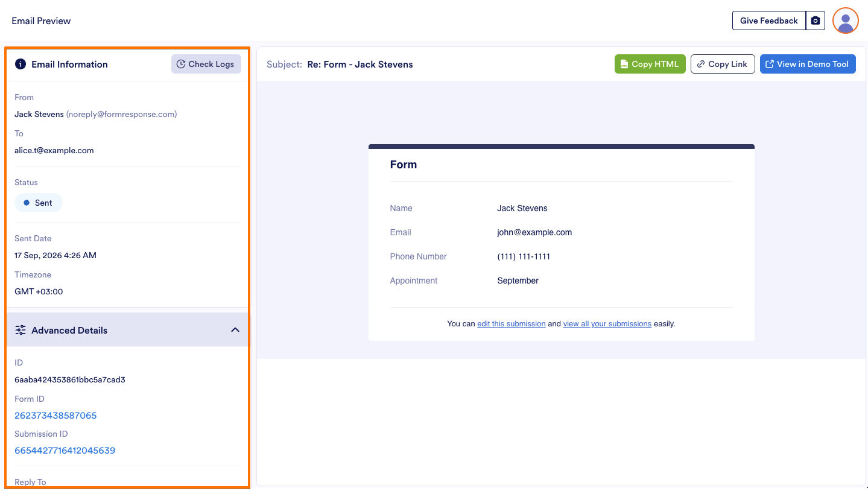Click the sender name Jack Stevens
The width and height of the screenshot is (868, 491).
pos(39,114)
